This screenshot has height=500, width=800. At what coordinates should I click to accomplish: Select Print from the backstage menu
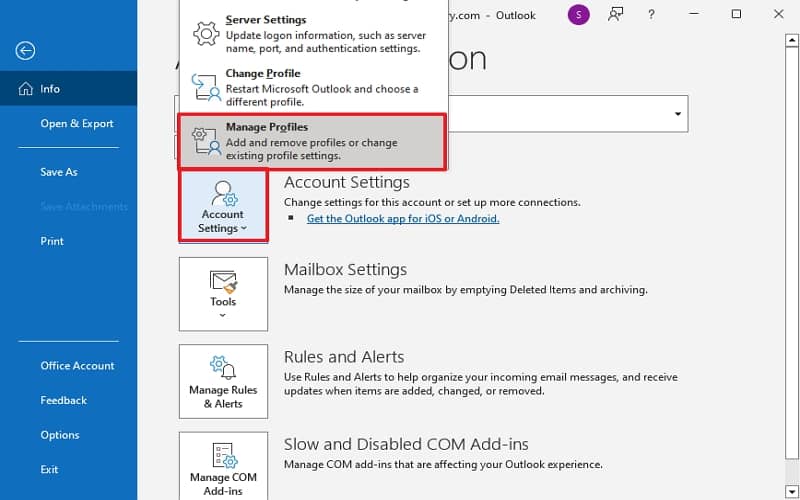tap(52, 241)
